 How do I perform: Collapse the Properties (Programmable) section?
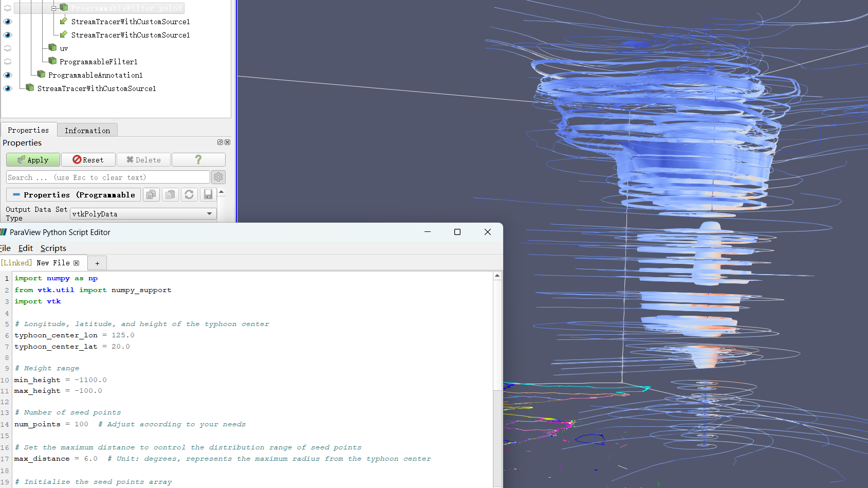point(17,195)
